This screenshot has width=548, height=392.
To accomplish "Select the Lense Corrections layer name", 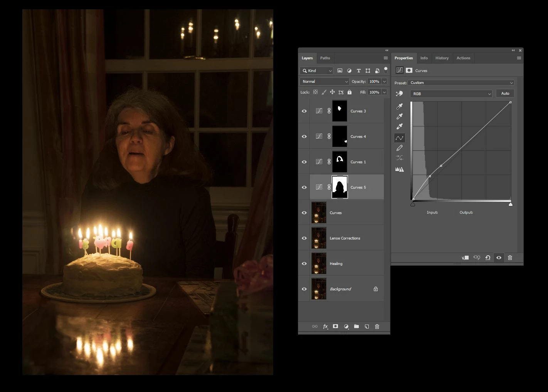I will [x=345, y=238].
